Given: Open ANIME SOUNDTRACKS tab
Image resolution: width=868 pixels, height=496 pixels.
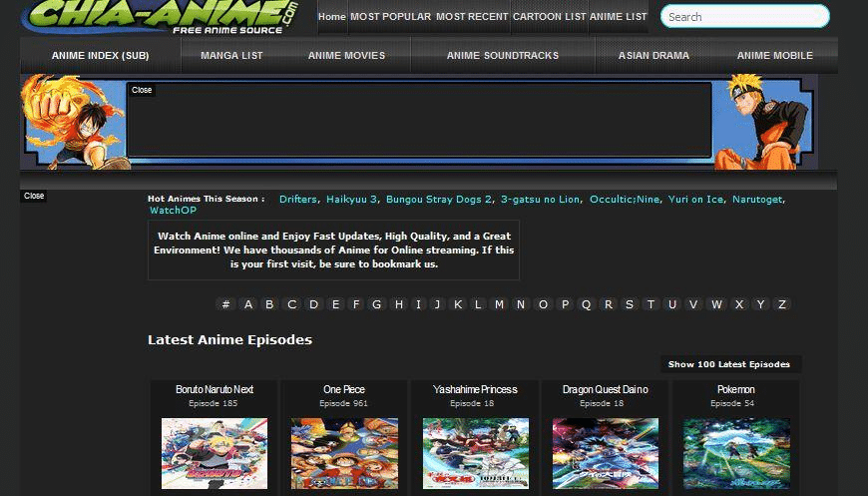Looking at the screenshot, I should tap(503, 55).
